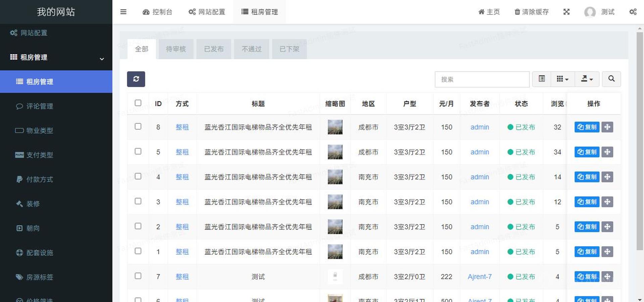Open thumbnail image of row ID 8
The height and width of the screenshot is (302, 644).
(335, 127)
